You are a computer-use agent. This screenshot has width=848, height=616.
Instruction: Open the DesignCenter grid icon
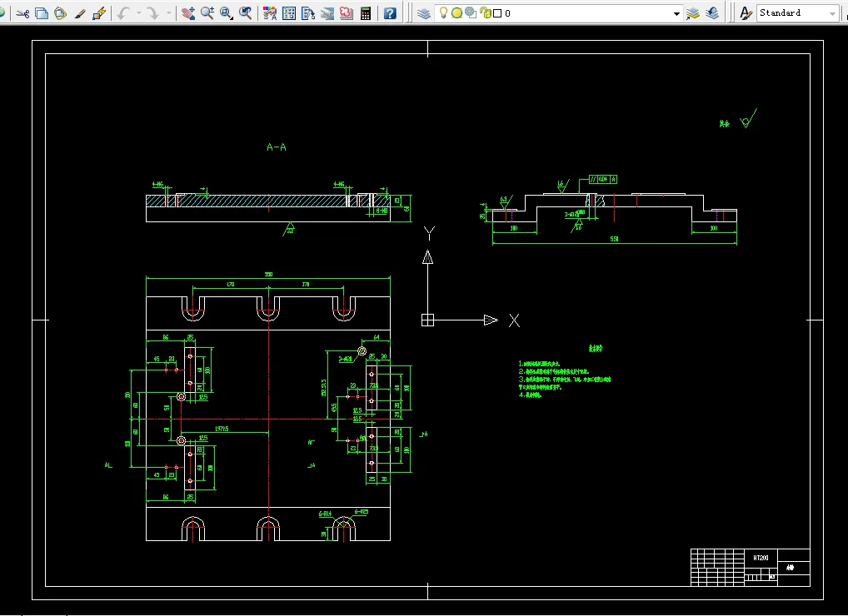[x=289, y=13]
